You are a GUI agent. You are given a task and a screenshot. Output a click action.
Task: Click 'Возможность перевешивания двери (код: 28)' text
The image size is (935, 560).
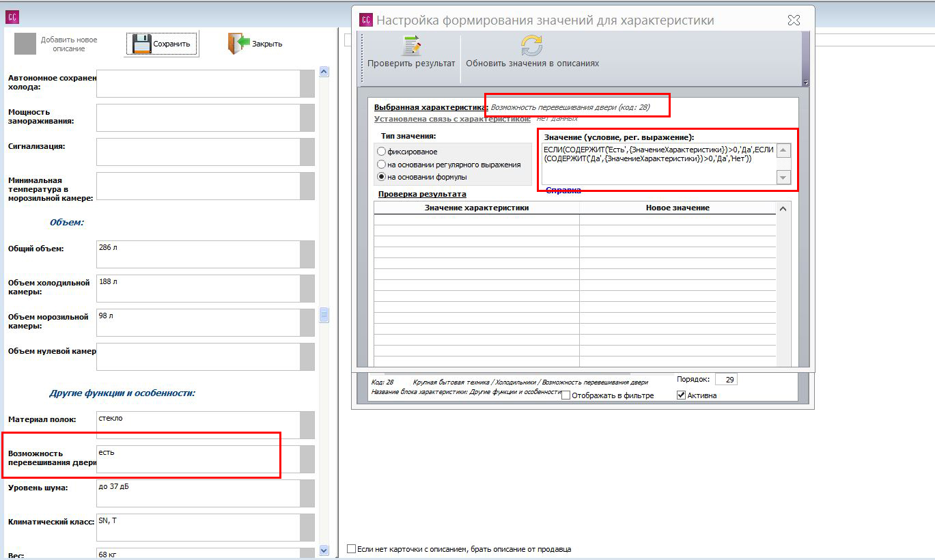pos(570,107)
